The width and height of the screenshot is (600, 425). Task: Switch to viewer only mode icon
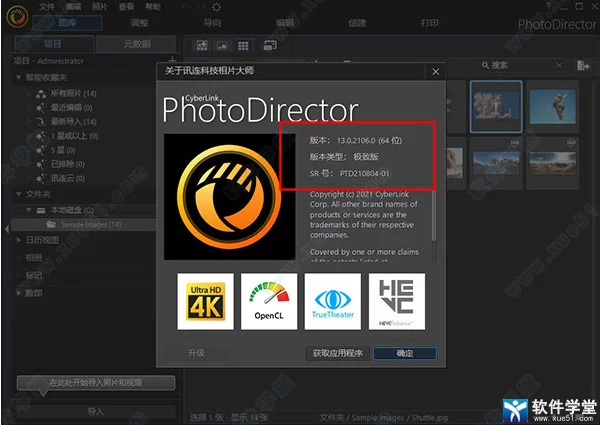tap(222, 46)
